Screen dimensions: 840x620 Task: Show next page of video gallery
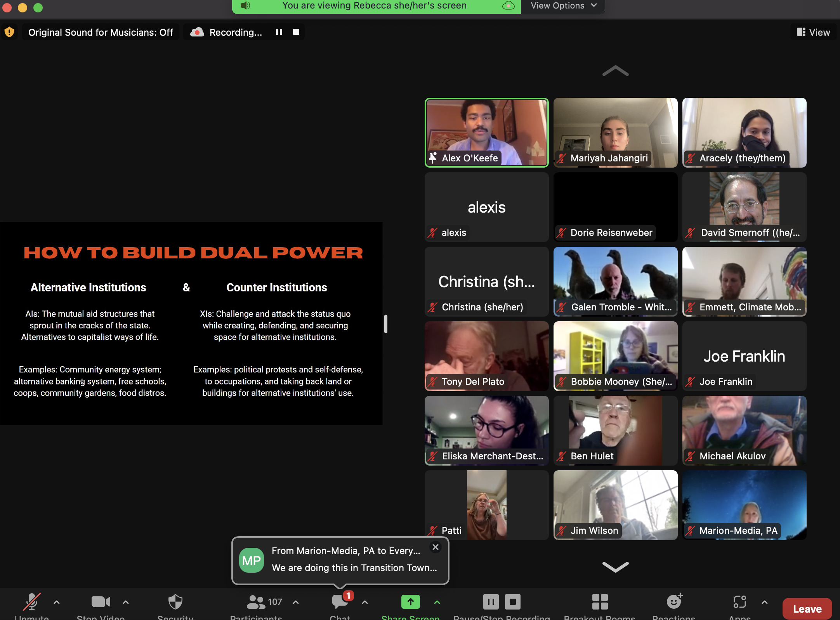tap(616, 567)
